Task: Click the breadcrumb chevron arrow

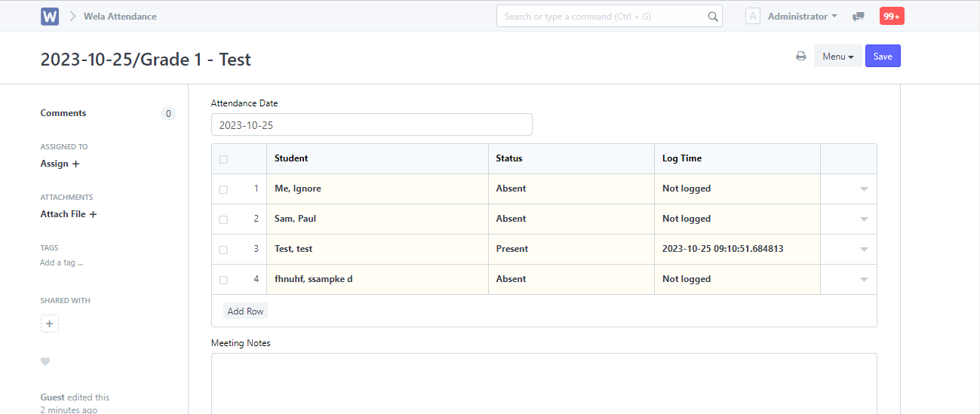Action: pyautogui.click(x=73, y=16)
